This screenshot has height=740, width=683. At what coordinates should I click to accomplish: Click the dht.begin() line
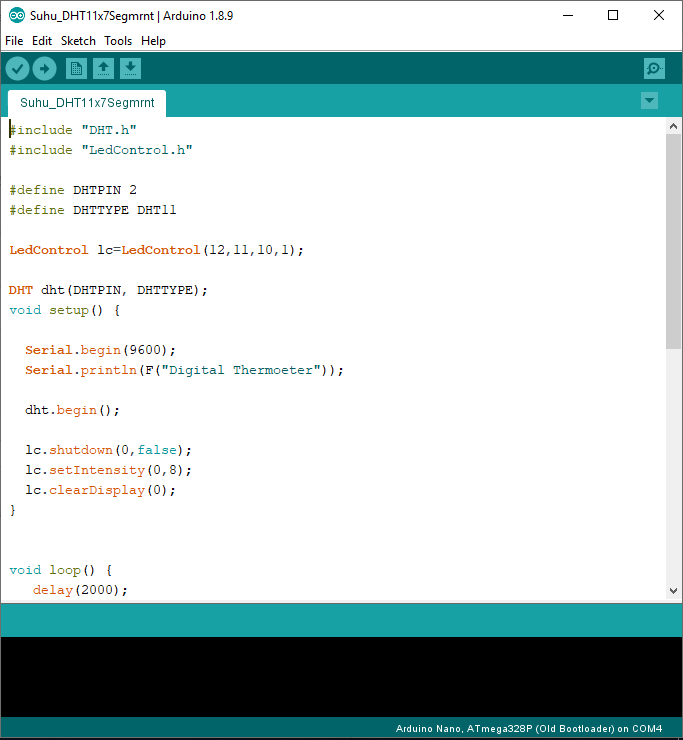pyautogui.click(x=73, y=410)
